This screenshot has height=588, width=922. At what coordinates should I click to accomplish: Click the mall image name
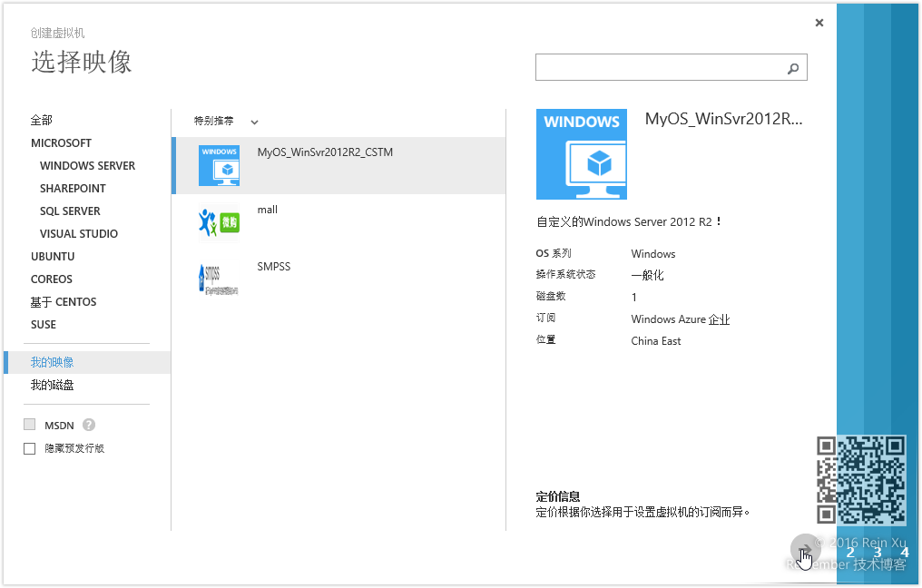(x=268, y=210)
